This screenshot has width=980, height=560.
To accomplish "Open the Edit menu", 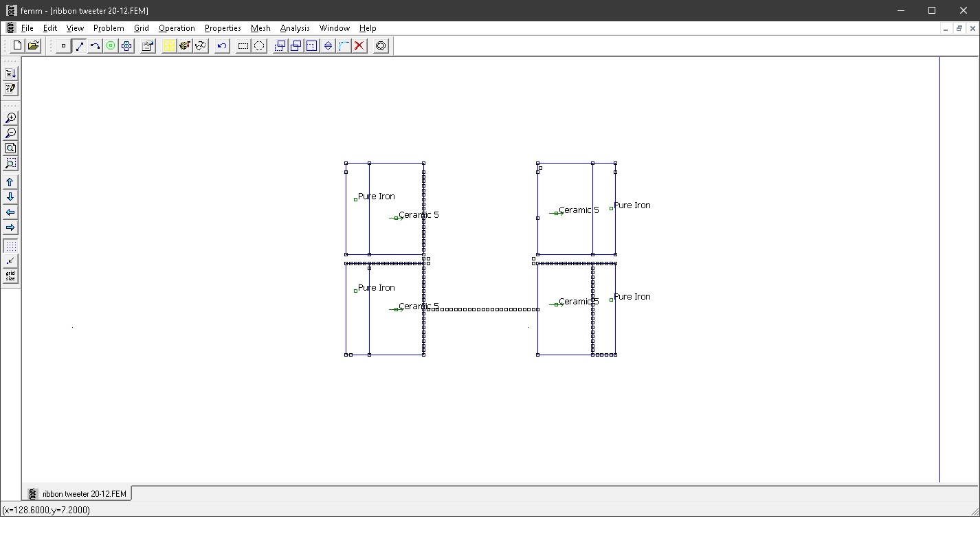I will pos(50,28).
